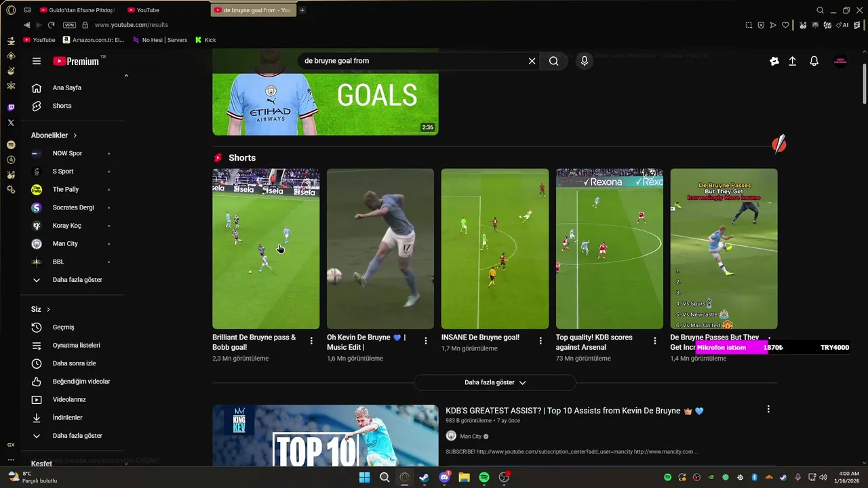Open GX Control in the sidebar
Screen dimensions: 868x488
coord(11,445)
